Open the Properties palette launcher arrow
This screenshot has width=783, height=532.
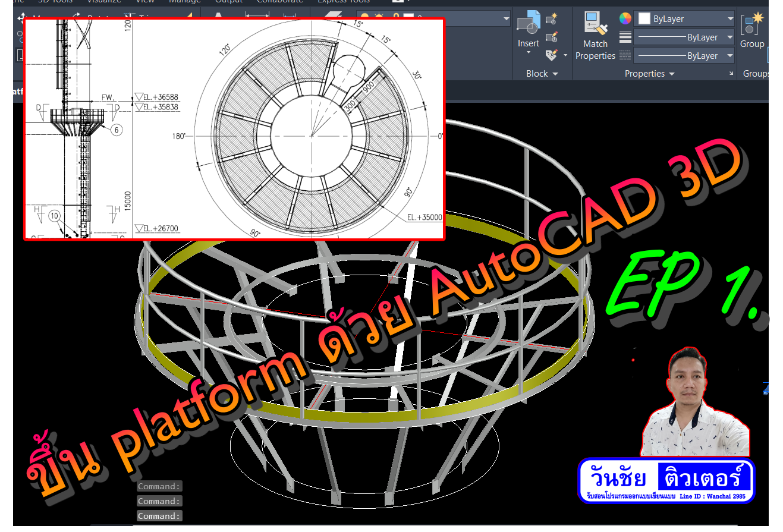(732, 74)
